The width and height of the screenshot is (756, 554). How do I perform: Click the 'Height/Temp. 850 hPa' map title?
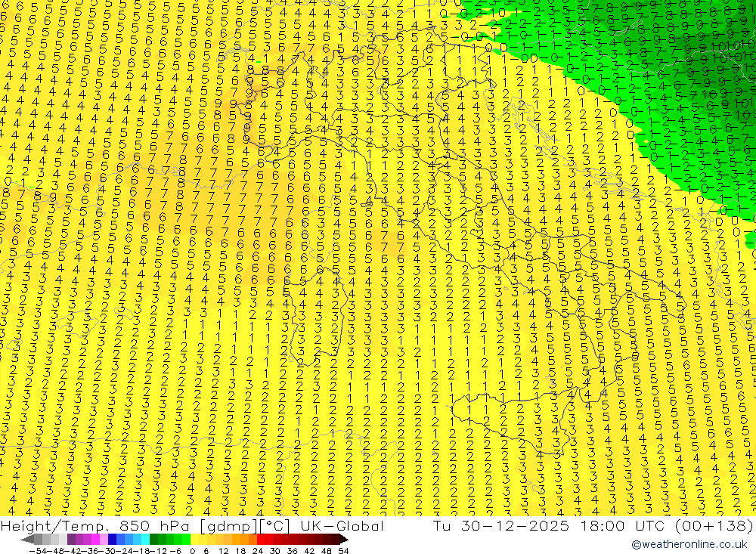pos(97,525)
